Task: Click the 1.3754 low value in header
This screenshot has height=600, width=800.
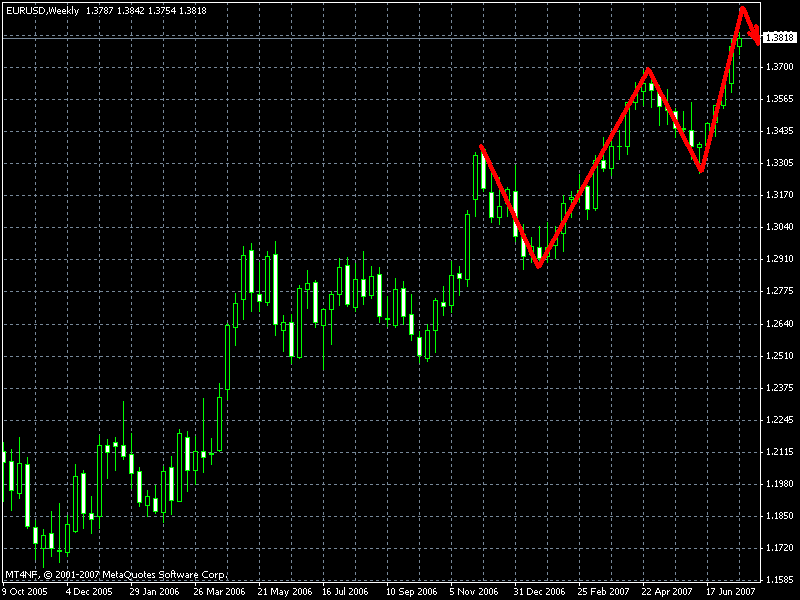Action: [x=162, y=11]
